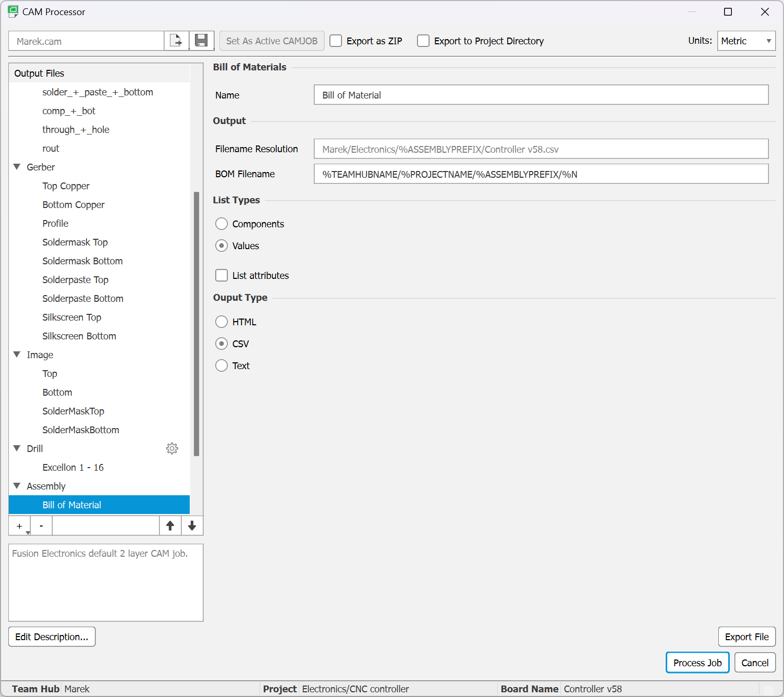Viewport: 784px width, 697px height.
Task: Enable Export as ZIP
Action: pos(336,41)
